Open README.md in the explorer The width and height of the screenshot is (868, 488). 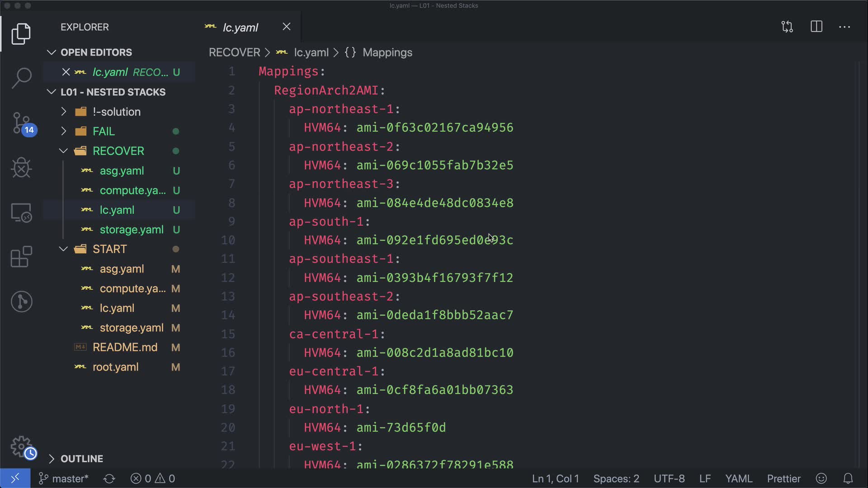coord(125,347)
